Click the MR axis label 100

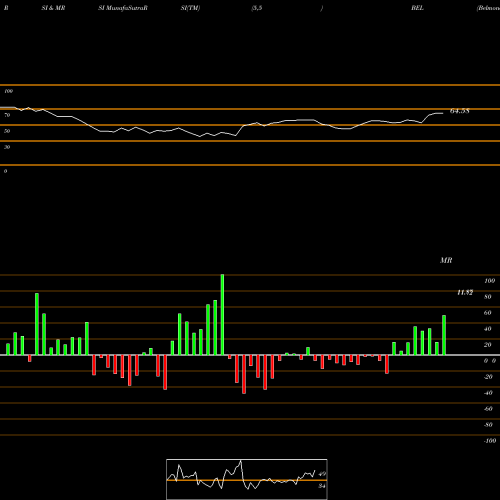pyautogui.click(x=489, y=281)
